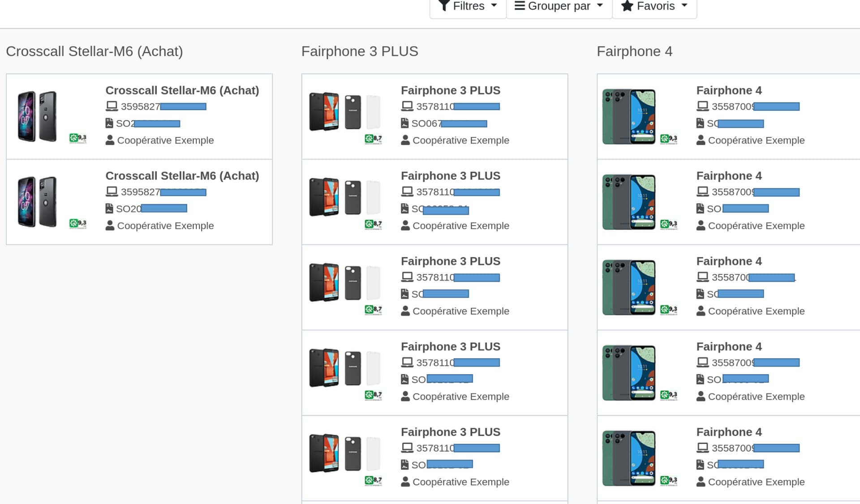Open the third Fairphone 3 PLUS card title
The width and height of the screenshot is (860, 504).
(450, 261)
